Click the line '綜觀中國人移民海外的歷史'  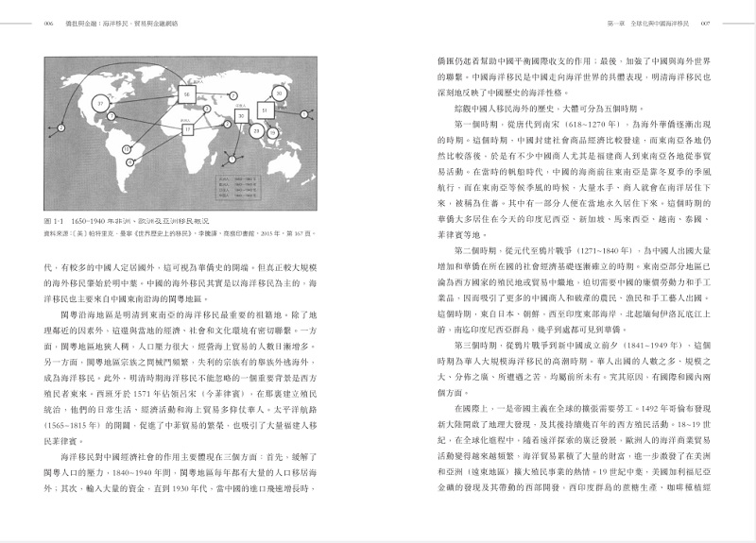click(549, 109)
